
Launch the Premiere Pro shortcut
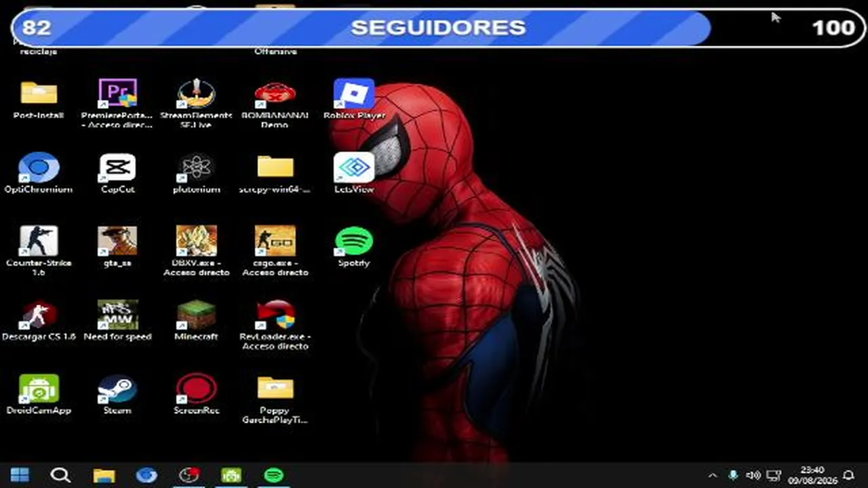[118, 93]
